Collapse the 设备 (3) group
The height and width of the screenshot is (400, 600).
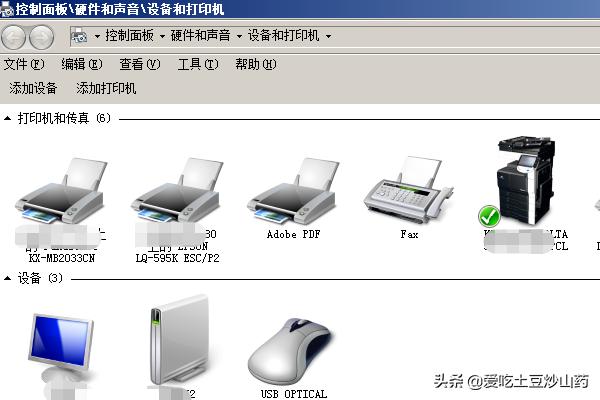click(x=7, y=278)
